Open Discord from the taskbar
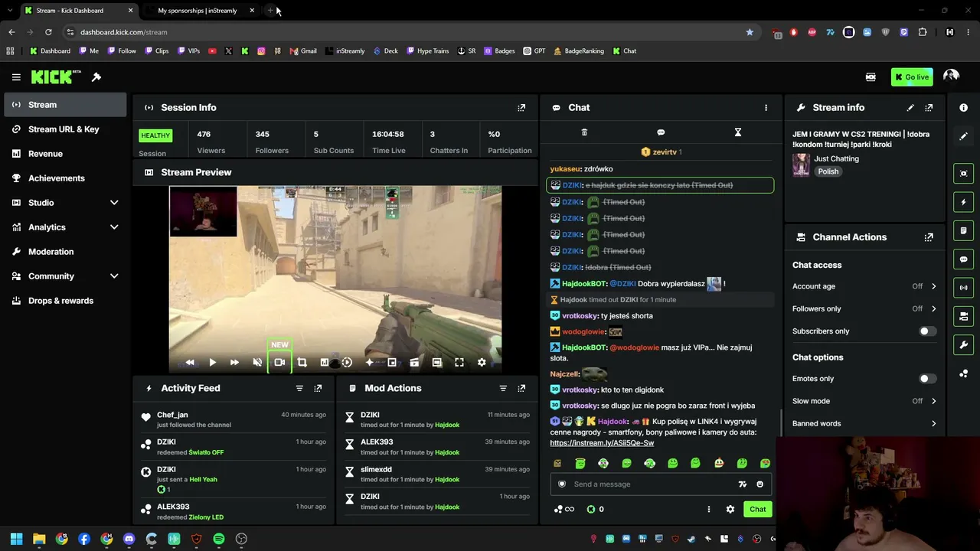Viewport: 980px width, 551px height. 129,539
